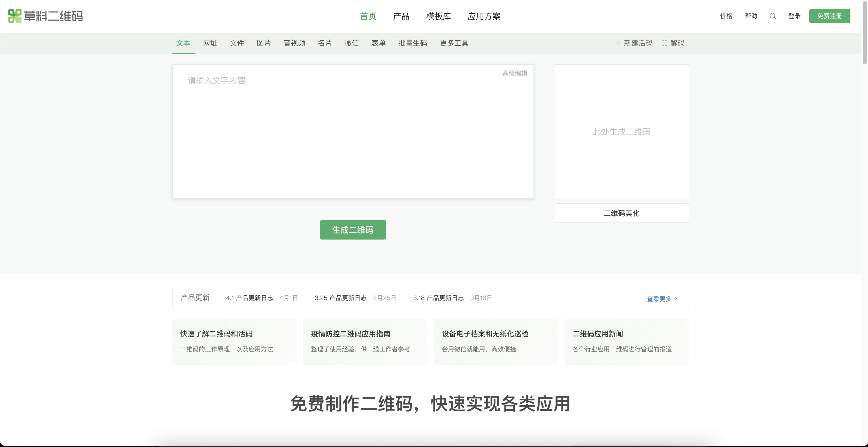Open the 4.1 产品更新日志 link
This screenshot has width=868, height=447.
click(x=249, y=298)
